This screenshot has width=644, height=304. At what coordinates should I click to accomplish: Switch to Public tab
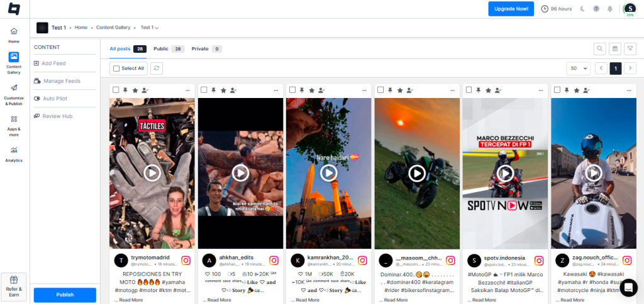(169, 49)
